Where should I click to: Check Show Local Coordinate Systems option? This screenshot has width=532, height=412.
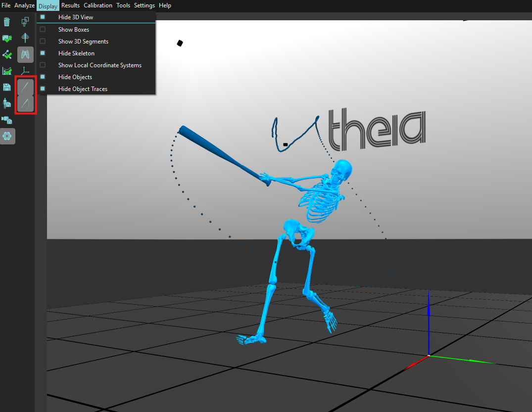point(43,65)
